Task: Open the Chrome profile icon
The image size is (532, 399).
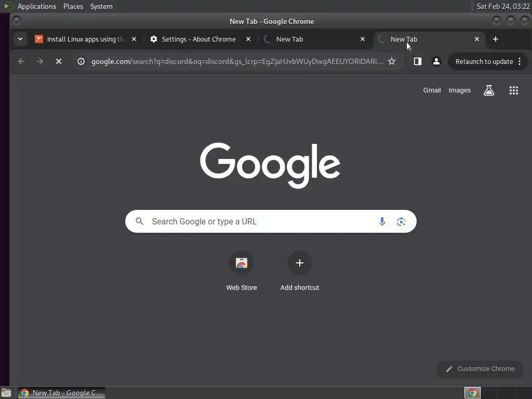Action: pyautogui.click(x=436, y=61)
